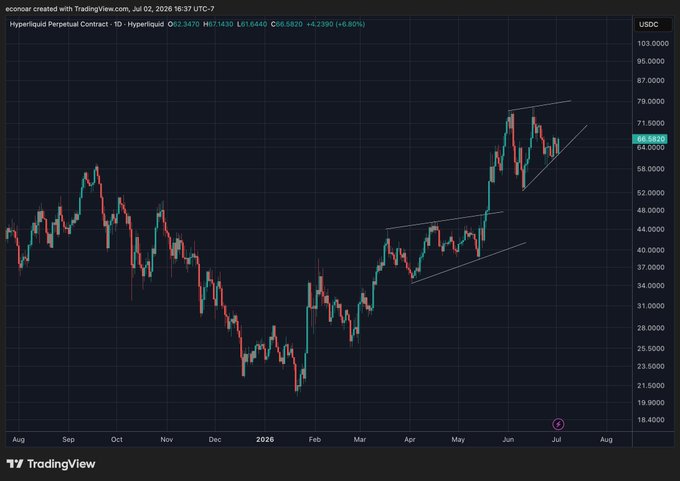Click the Aug label right after Jul
Image resolution: width=680 pixels, height=481 pixels.
point(606,439)
